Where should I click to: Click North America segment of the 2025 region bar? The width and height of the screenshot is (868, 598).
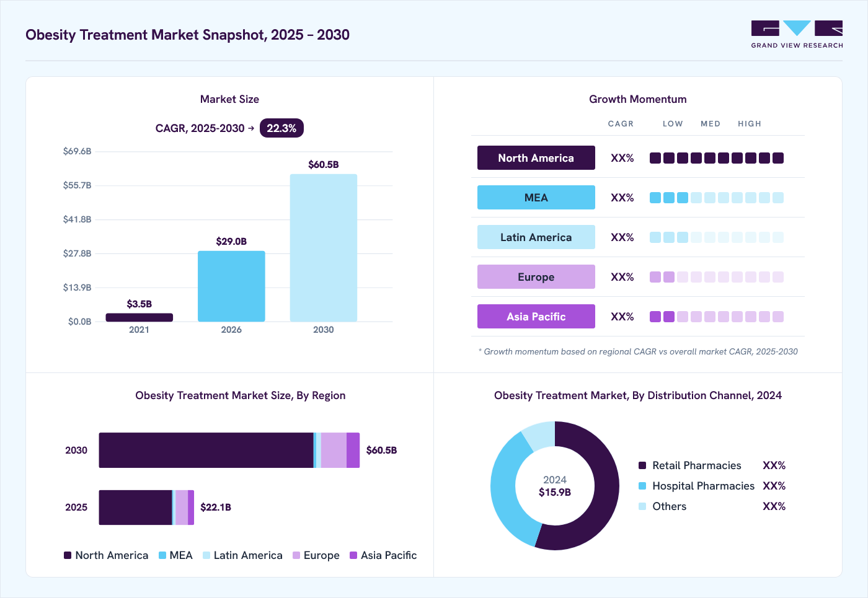tap(135, 508)
